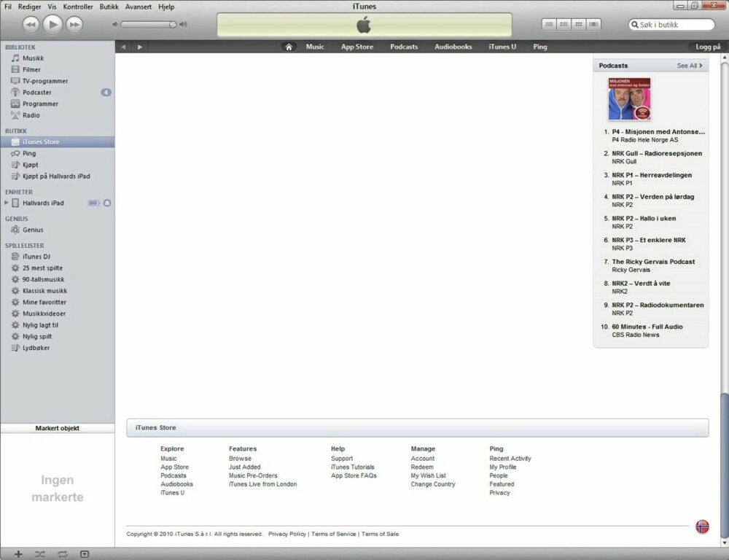Switch to album list view icon
This screenshot has width=729, height=560.
pyautogui.click(x=564, y=24)
